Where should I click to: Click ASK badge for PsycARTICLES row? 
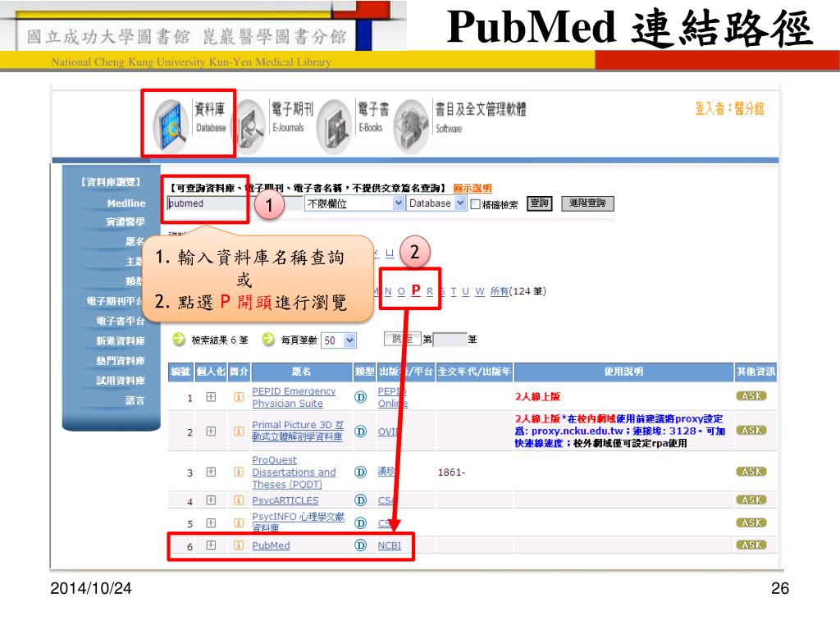pyautogui.click(x=751, y=500)
